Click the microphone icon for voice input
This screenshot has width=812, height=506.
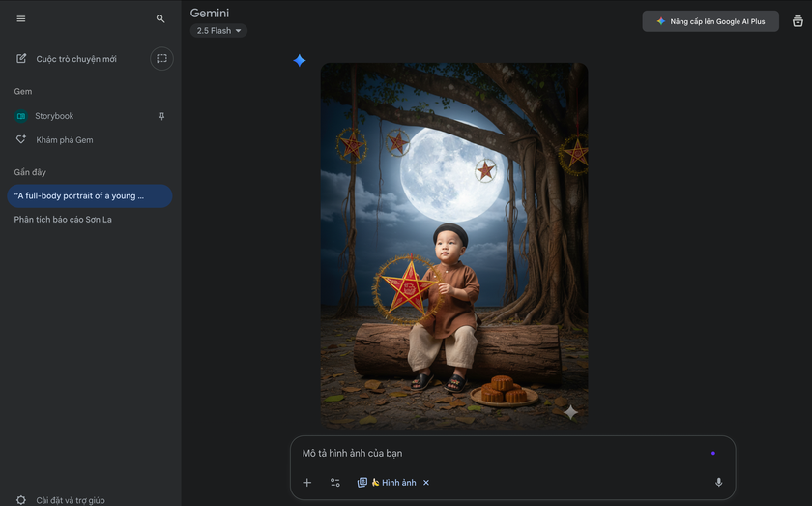click(x=718, y=482)
